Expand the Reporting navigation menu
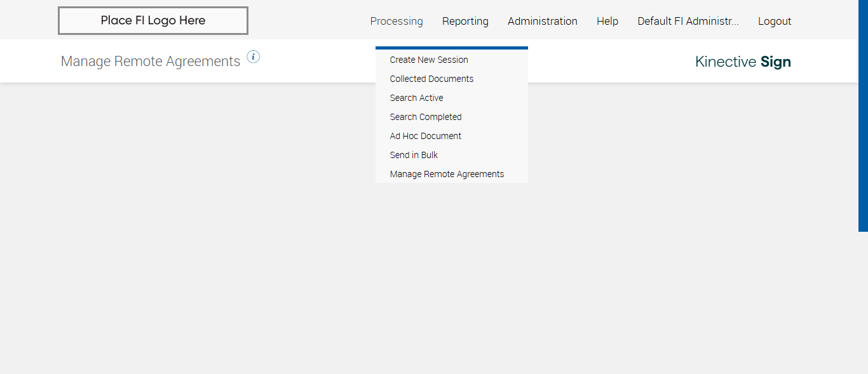Viewport: 868px width, 374px height. tap(465, 21)
